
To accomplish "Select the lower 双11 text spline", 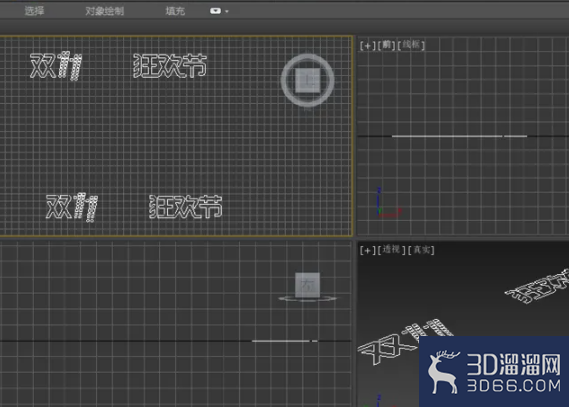I will 72,207.
